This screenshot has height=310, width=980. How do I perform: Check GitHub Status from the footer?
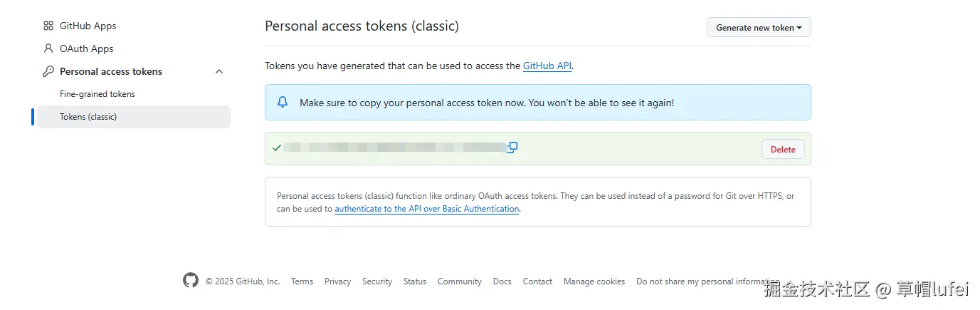click(x=414, y=281)
